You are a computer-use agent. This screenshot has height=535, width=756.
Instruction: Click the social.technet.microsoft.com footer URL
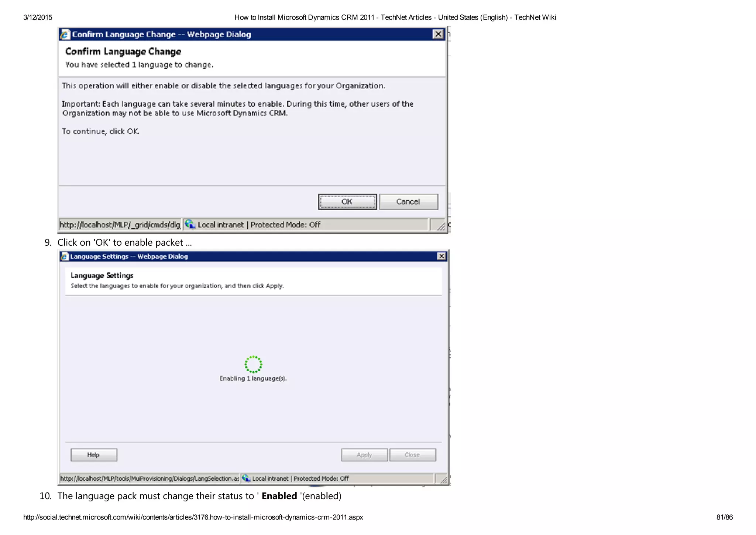[193, 517]
